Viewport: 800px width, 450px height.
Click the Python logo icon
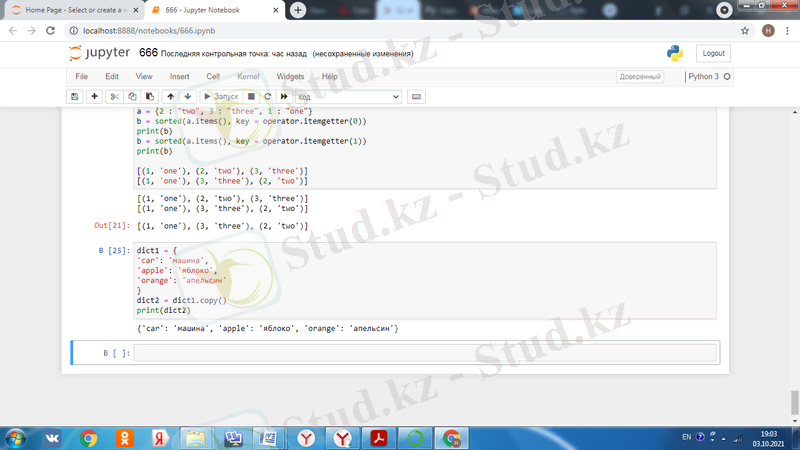point(674,53)
